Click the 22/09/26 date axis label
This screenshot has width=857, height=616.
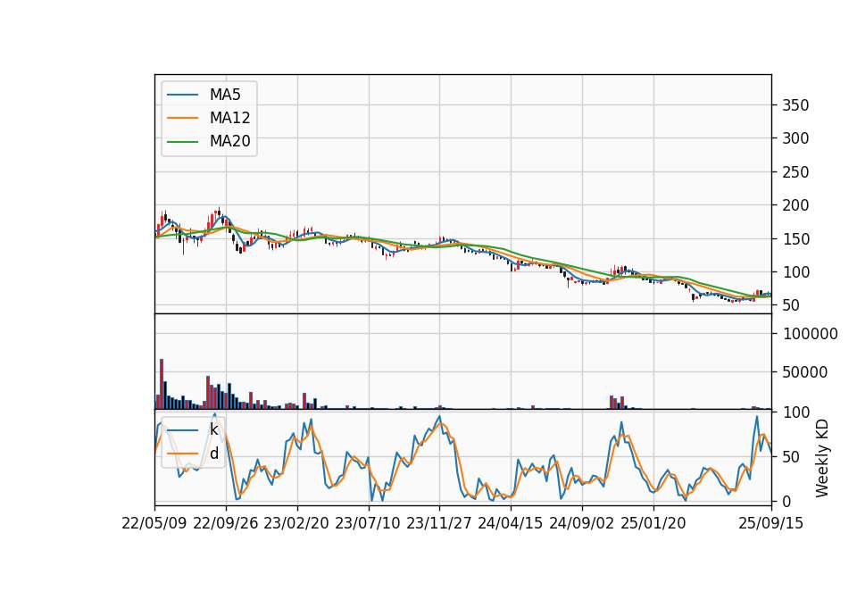[x=226, y=523]
